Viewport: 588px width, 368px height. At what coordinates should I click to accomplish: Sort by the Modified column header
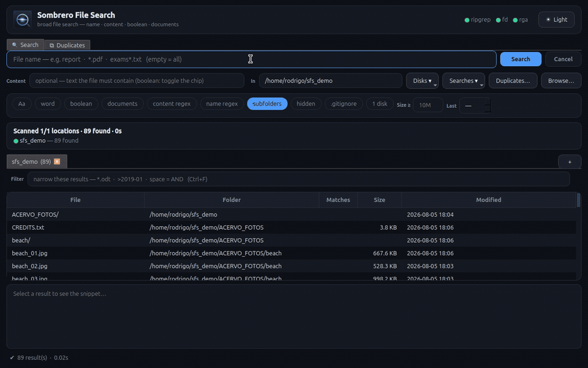(x=489, y=200)
